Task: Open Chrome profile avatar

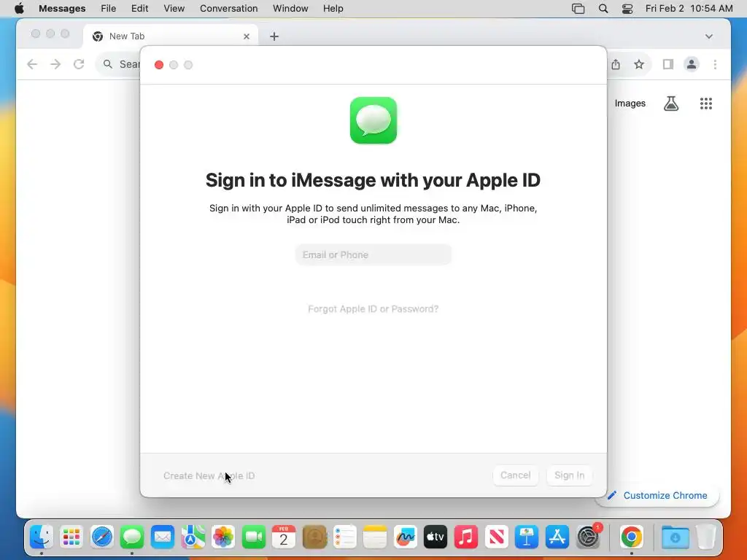Action: click(692, 64)
